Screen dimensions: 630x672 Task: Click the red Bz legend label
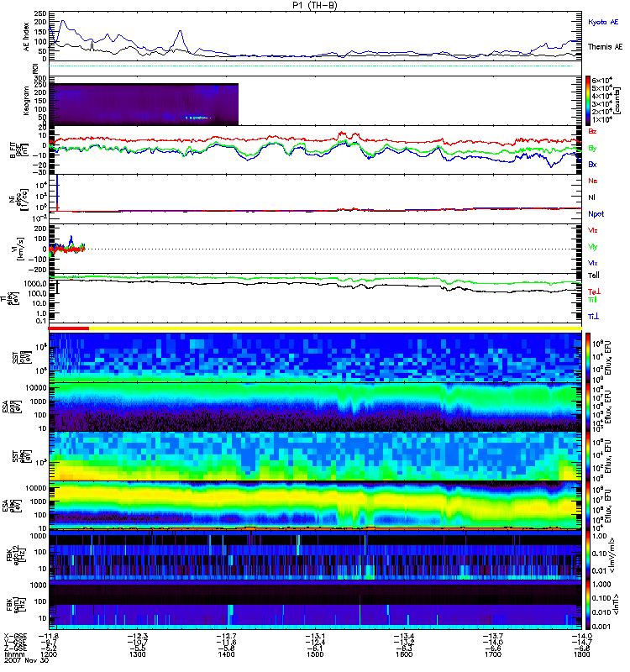click(x=592, y=131)
